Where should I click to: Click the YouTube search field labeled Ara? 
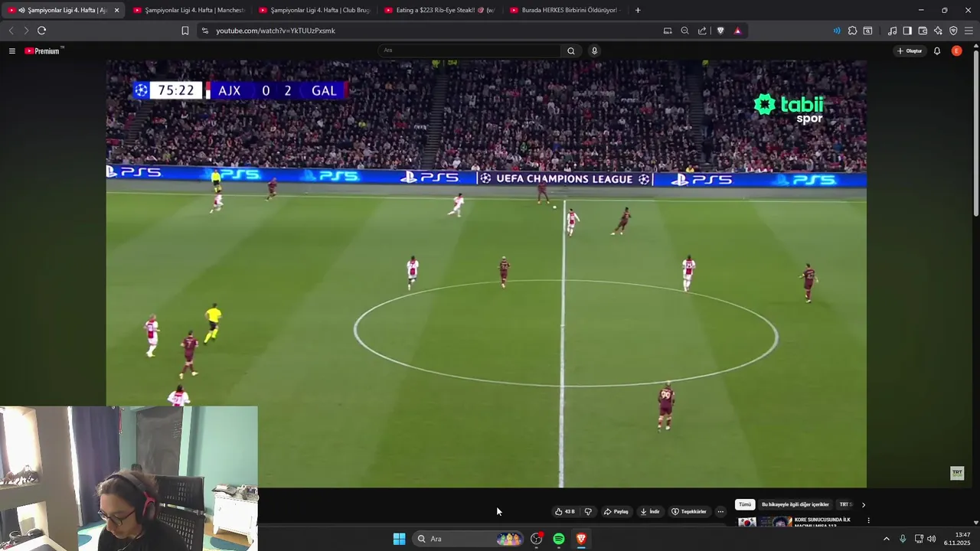(469, 51)
